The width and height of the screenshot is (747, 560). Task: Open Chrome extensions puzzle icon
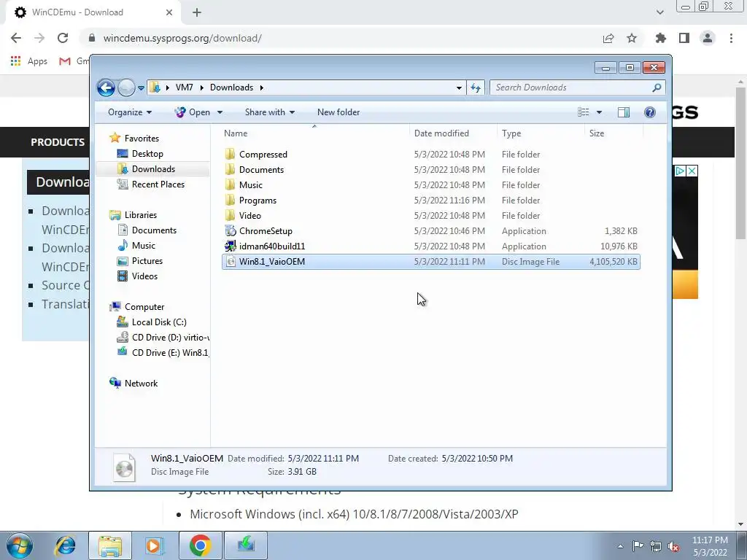tap(661, 38)
